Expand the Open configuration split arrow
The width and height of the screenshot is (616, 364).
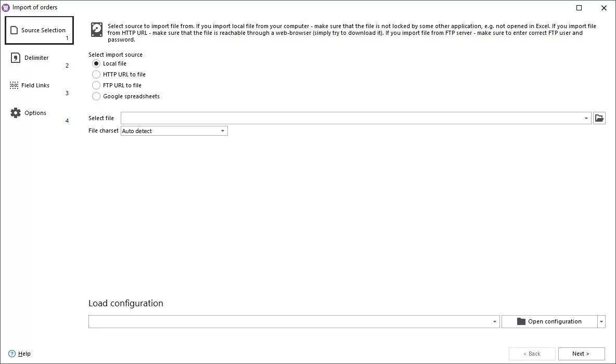click(601, 321)
